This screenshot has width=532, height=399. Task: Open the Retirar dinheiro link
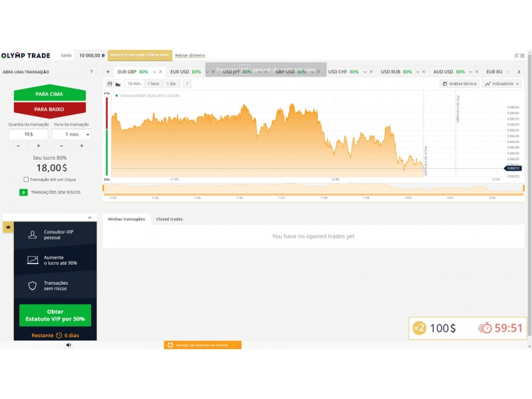(x=190, y=56)
